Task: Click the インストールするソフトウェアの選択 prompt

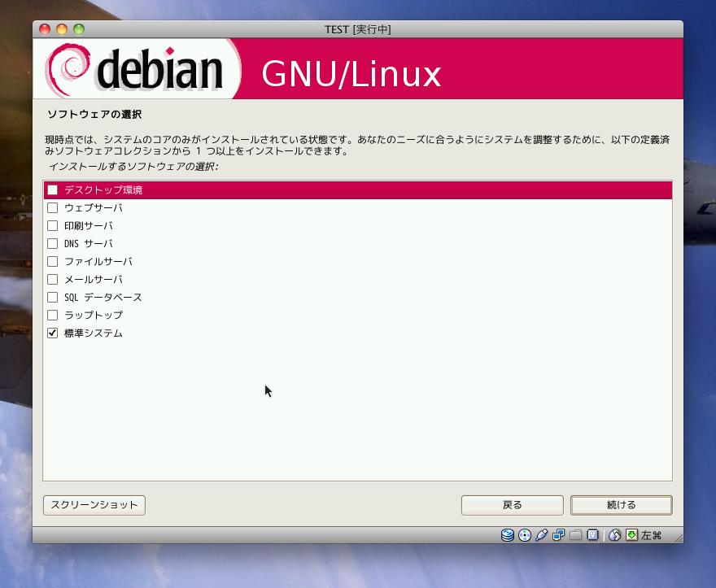Action: coord(133,166)
